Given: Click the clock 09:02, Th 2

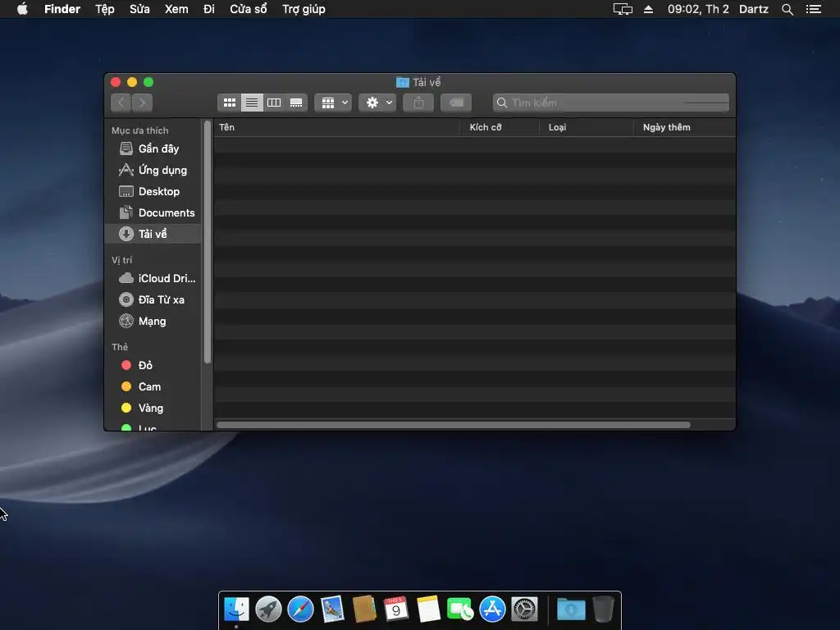Looking at the screenshot, I should (x=698, y=9).
